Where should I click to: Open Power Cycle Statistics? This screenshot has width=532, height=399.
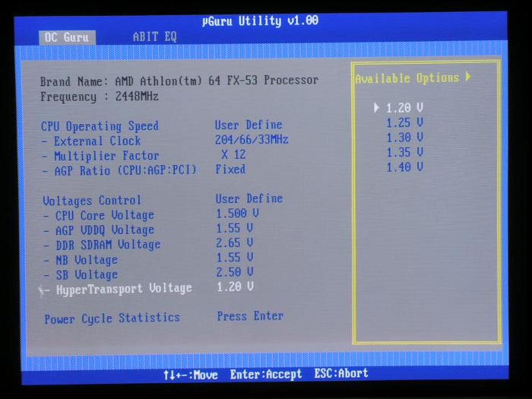tap(112, 318)
